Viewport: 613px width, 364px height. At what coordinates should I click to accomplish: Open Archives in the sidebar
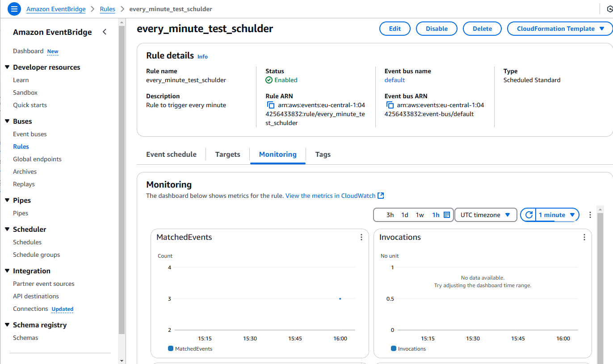[x=25, y=172]
